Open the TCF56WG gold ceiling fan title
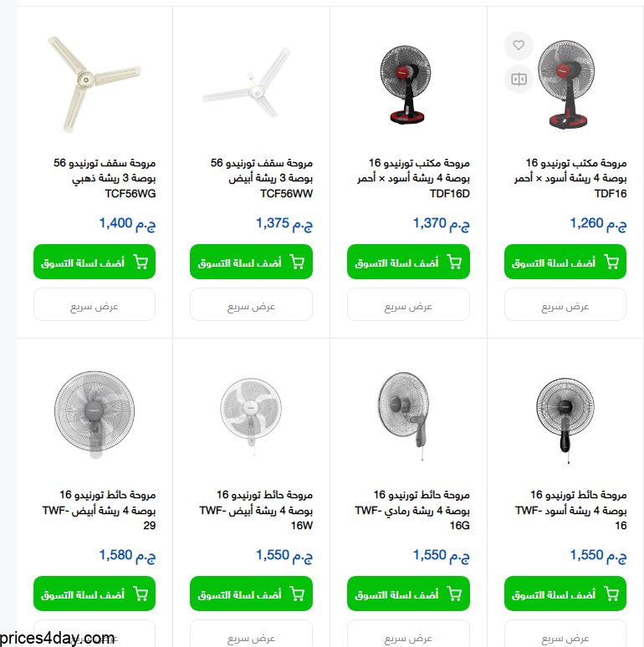Viewport: 644px width, 647px height. [105, 178]
